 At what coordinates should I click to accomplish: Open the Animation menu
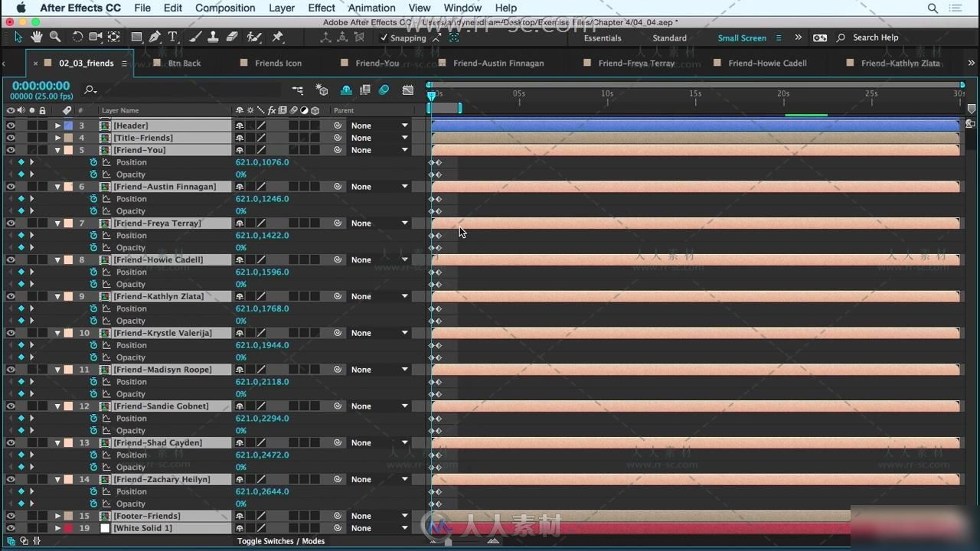[x=371, y=8]
